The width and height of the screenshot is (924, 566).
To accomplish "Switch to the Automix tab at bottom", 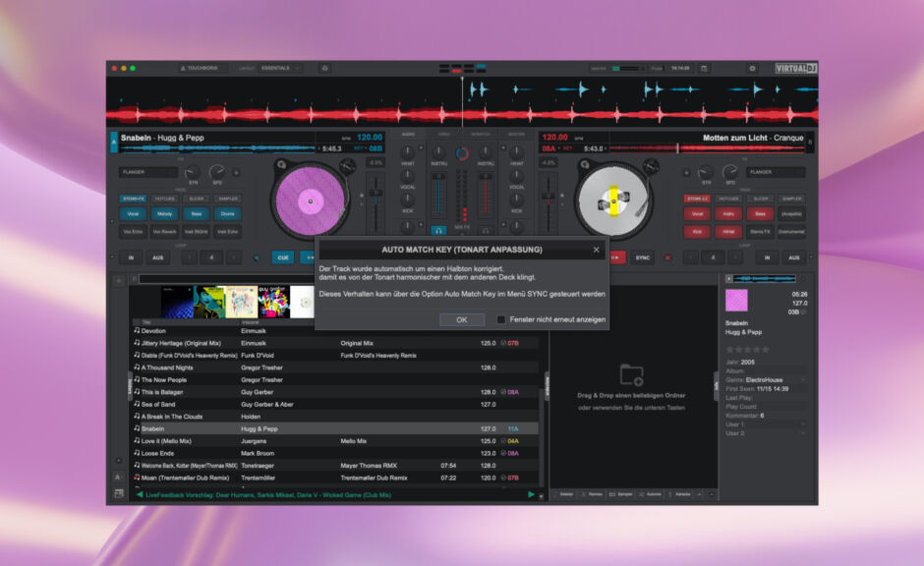I will [653, 494].
